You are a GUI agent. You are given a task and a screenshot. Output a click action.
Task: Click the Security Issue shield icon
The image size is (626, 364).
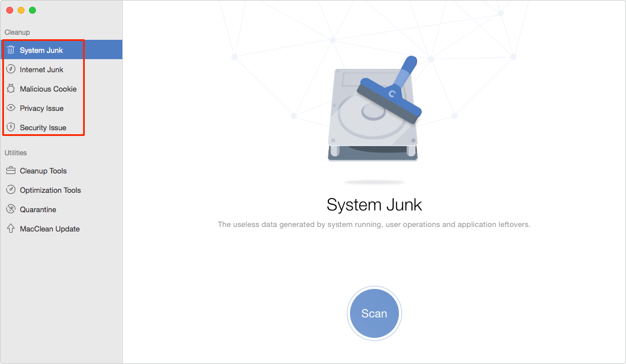11,127
